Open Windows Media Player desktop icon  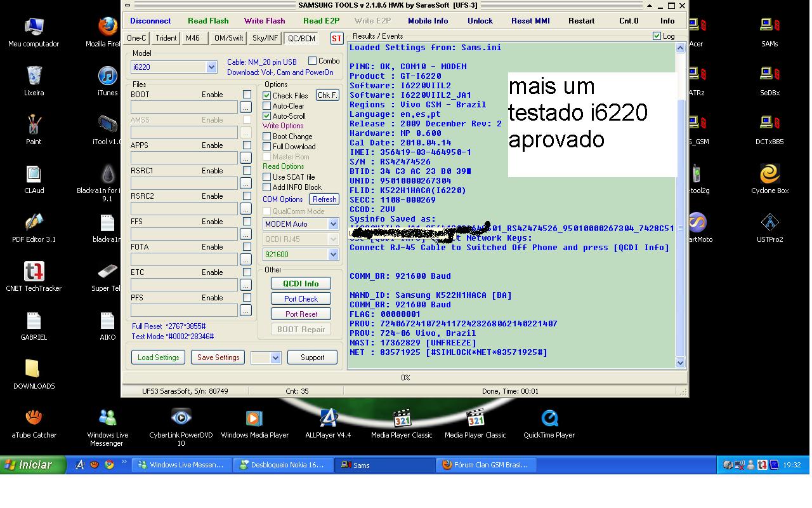(254, 424)
